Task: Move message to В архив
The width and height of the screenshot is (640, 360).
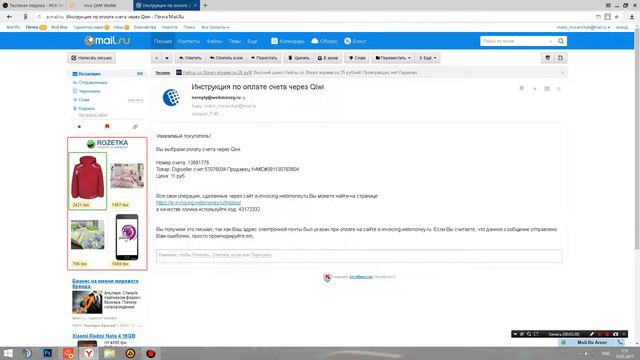Action: pos(328,58)
